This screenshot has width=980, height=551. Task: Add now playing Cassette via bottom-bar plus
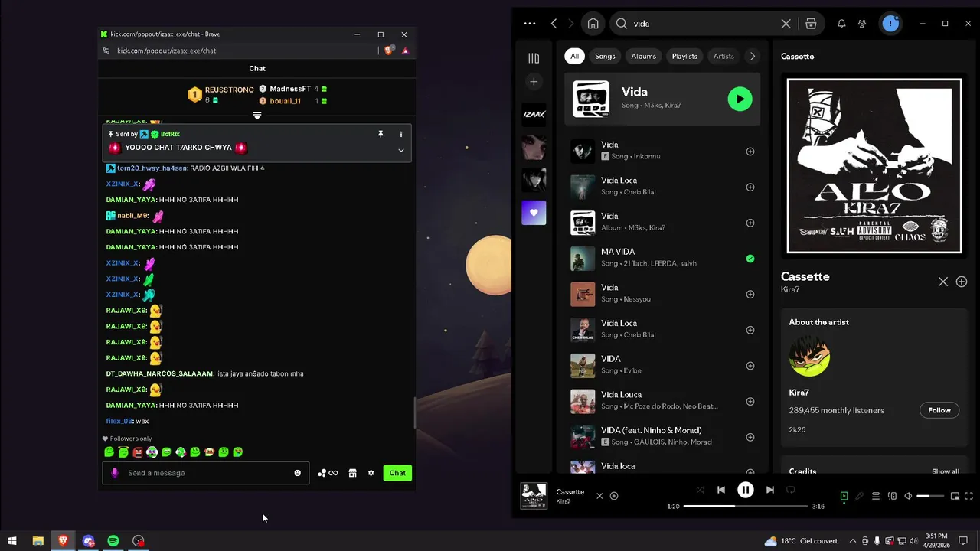coord(614,496)
